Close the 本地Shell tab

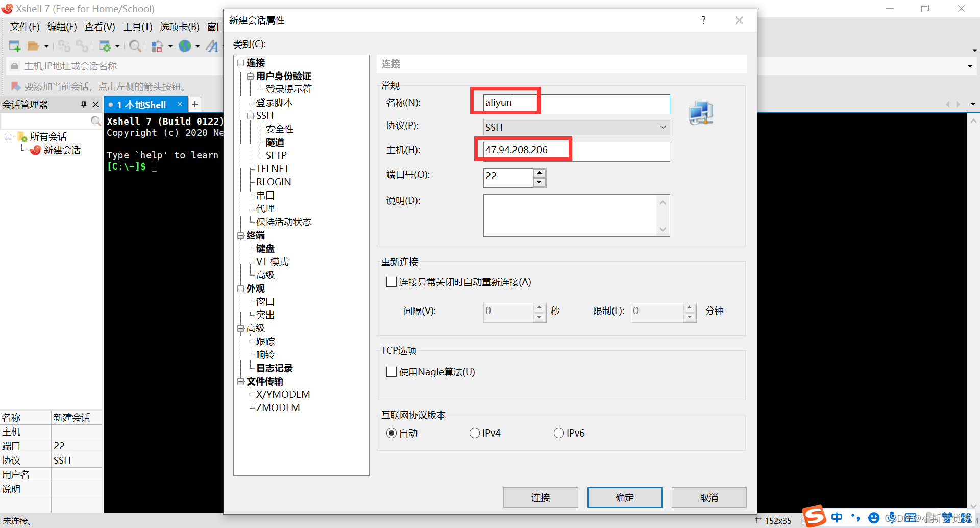coord(180,104)
